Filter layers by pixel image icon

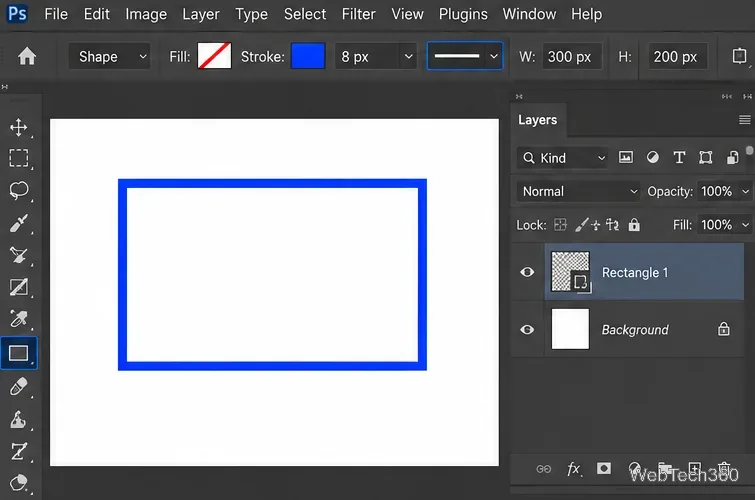point(625,158)
